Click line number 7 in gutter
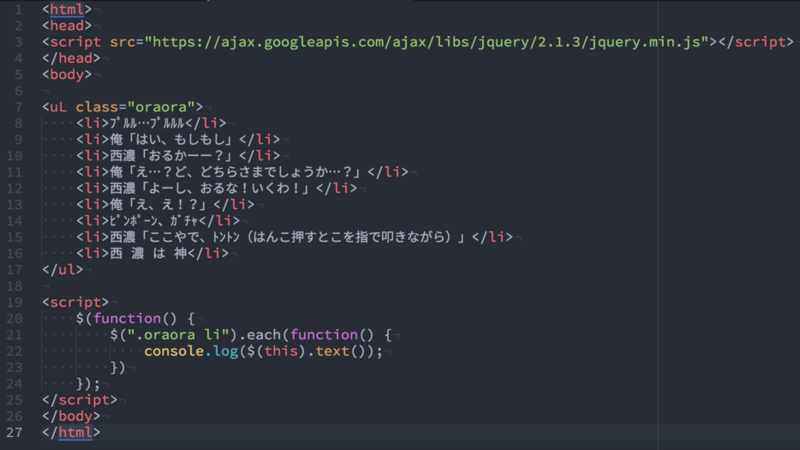This screenshot has width=800, height=450. coord(18,107)
